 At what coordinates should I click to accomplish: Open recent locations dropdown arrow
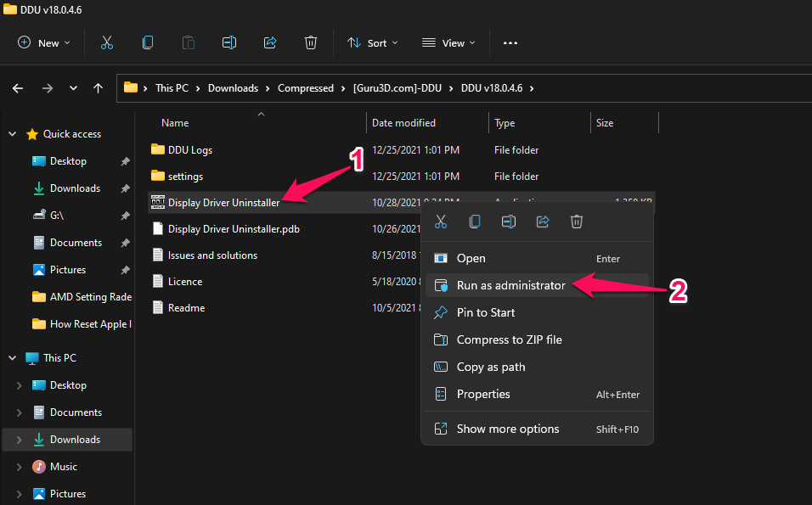click(x=73, y=88)
